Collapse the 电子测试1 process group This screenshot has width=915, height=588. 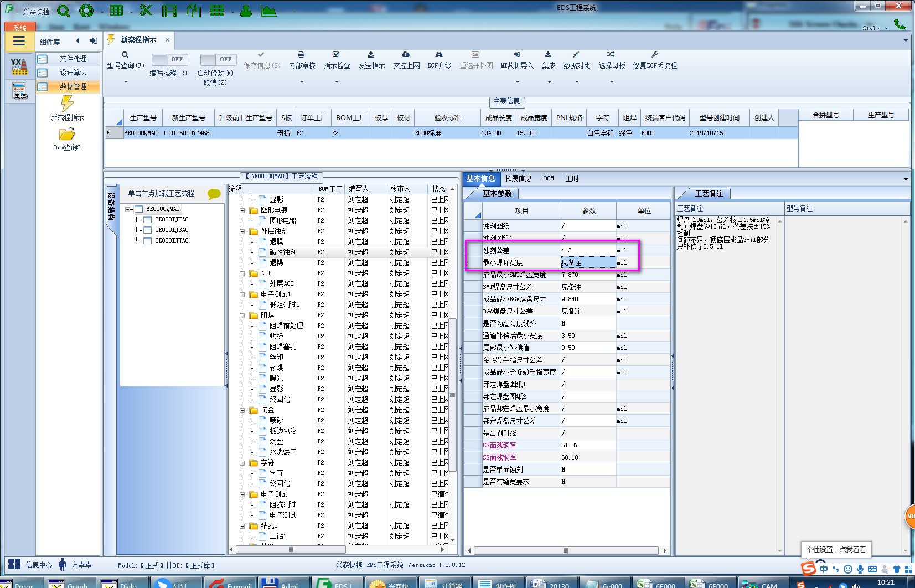[x=242, y=295]
